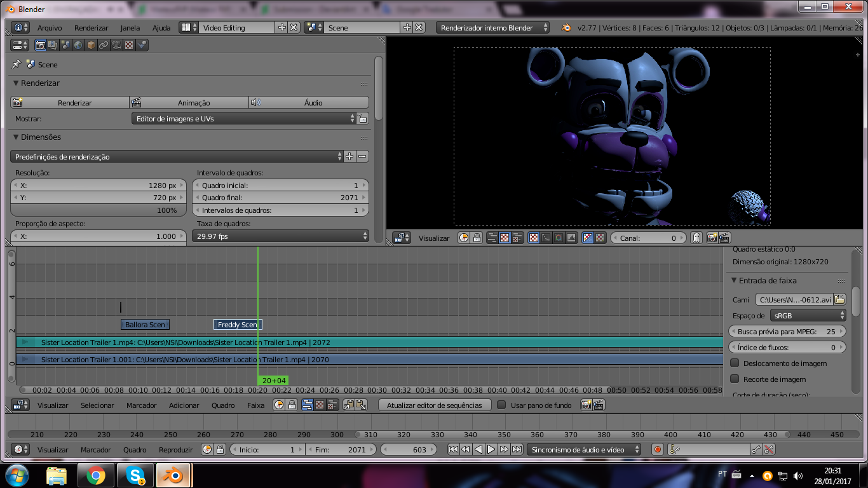The image size is (868, 488).
Task: Toggle the lock icon in sequencer header
Action: (x=292, y=405)
